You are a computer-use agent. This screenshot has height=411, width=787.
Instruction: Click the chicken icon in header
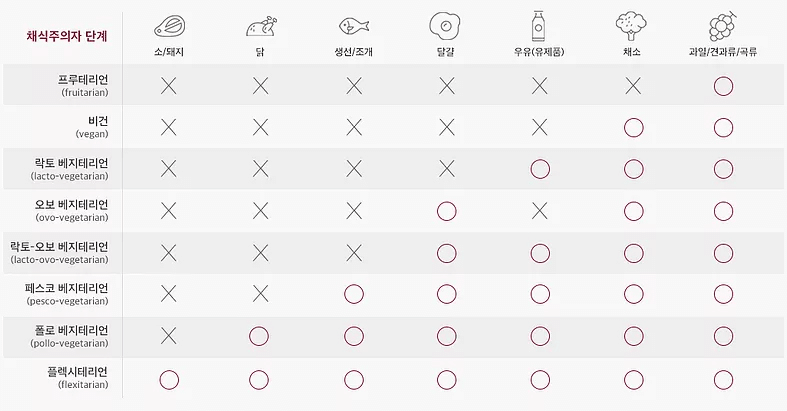click(x=260, y=24)
